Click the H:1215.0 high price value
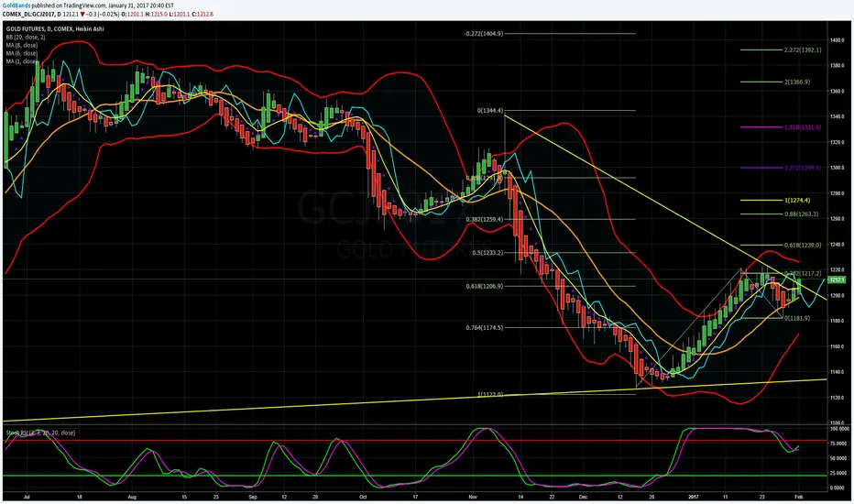 tap(157, 14)
